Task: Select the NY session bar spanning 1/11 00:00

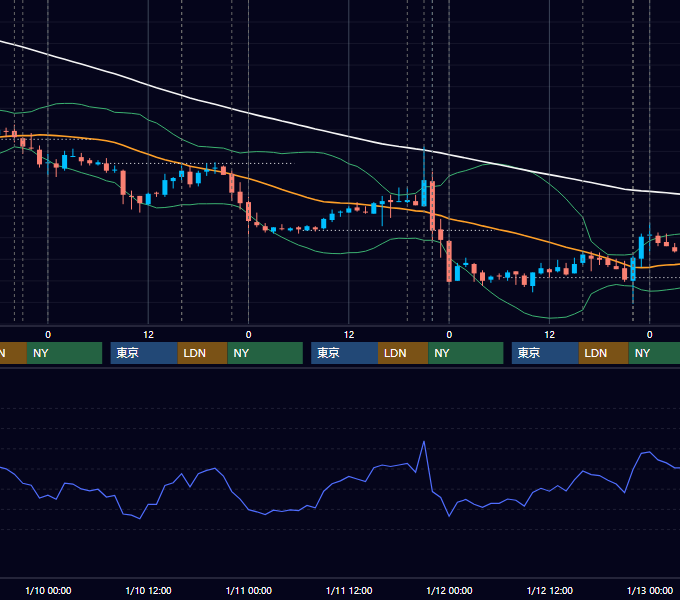Action: (265, 353)
